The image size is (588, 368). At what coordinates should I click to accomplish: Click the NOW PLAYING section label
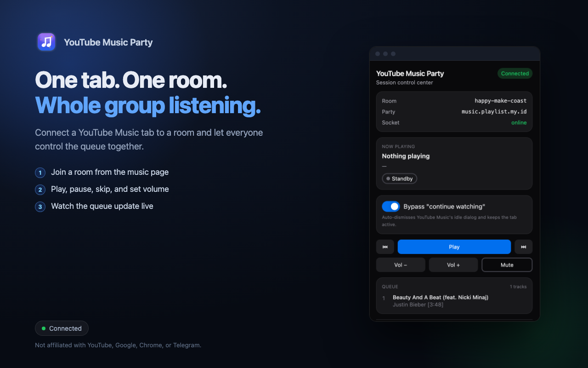pyautogui.click(x=398, y=147)
